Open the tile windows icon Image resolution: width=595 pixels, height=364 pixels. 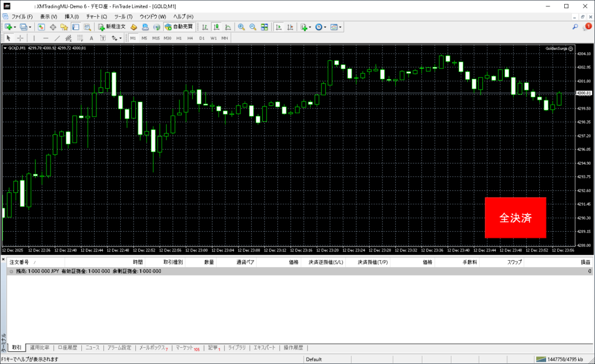pyautogui.click(x=264, y=27)
